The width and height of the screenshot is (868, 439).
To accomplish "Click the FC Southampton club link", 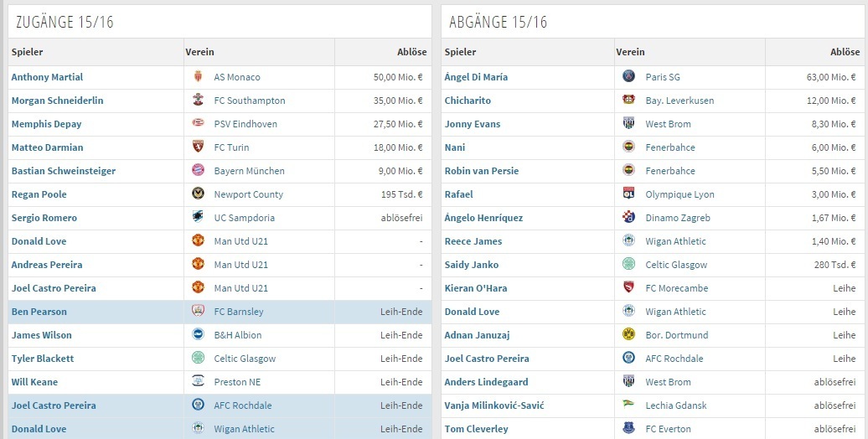I will click(250, 101).
